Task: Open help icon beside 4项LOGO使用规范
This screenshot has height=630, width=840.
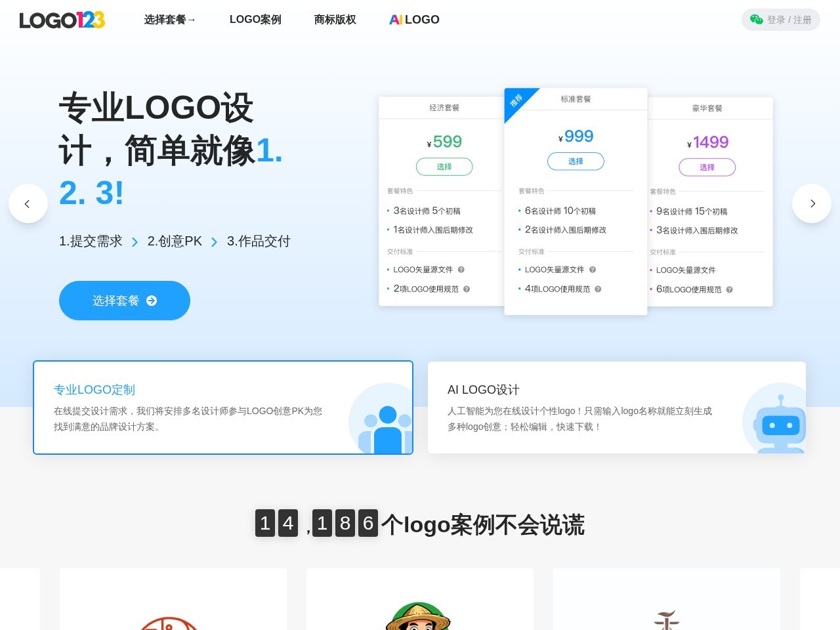Action: [x=598, y=289]
